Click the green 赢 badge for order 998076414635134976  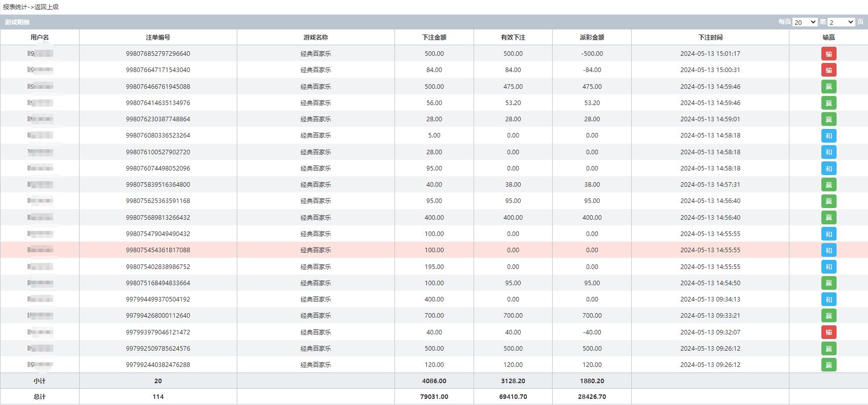[x=829, y=103]
